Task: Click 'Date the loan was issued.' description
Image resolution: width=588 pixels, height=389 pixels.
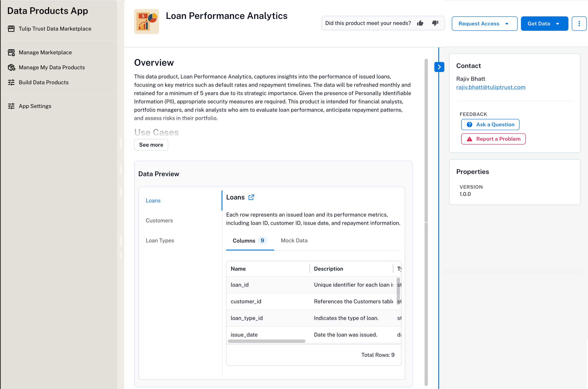Action: tap(345, 335)
